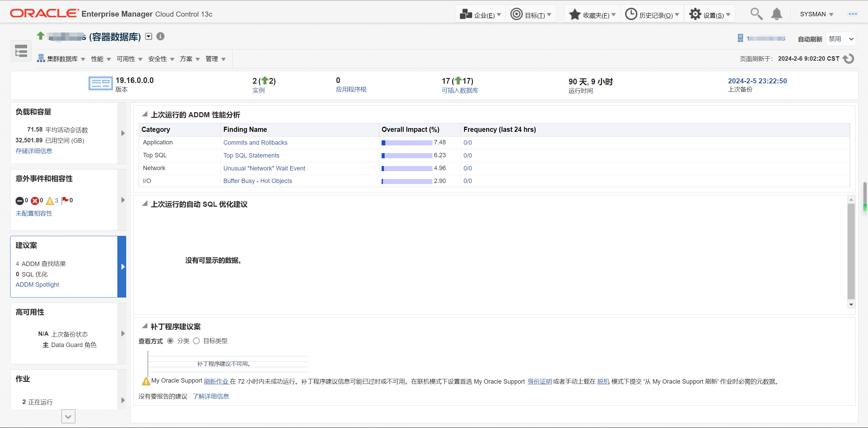Open the database target dropdown menu

149,36
